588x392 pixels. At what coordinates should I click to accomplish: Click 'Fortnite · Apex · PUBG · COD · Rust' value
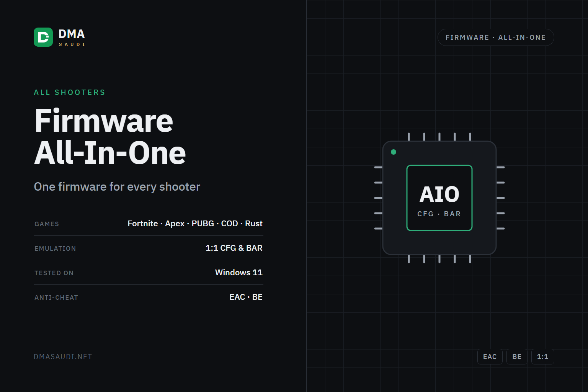[x=195, y=224]
